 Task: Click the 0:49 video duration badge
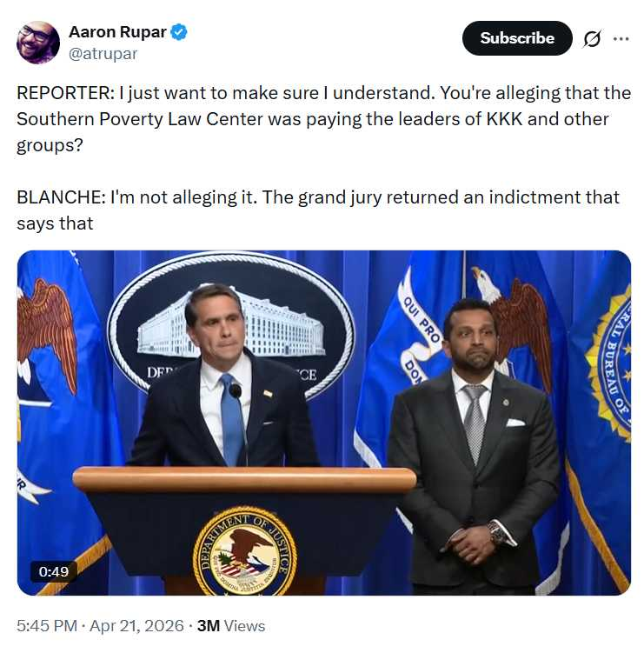[54, 571]
